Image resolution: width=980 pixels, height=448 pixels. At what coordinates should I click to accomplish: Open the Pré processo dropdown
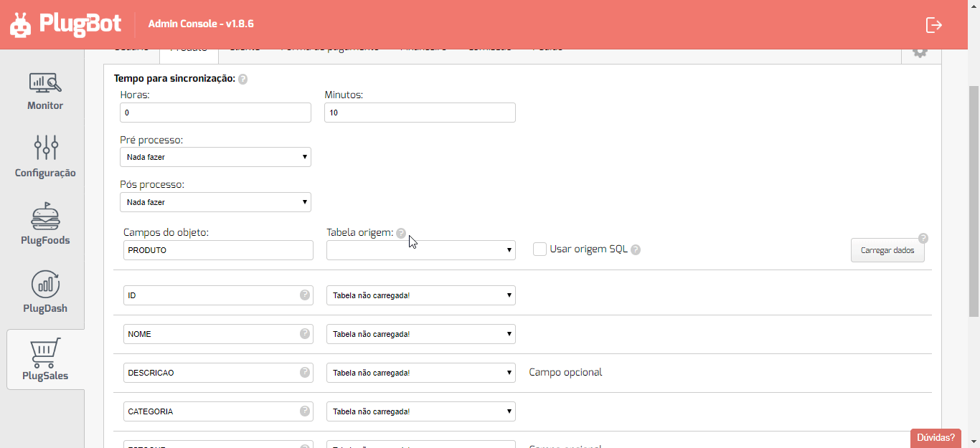coord(215,157)
